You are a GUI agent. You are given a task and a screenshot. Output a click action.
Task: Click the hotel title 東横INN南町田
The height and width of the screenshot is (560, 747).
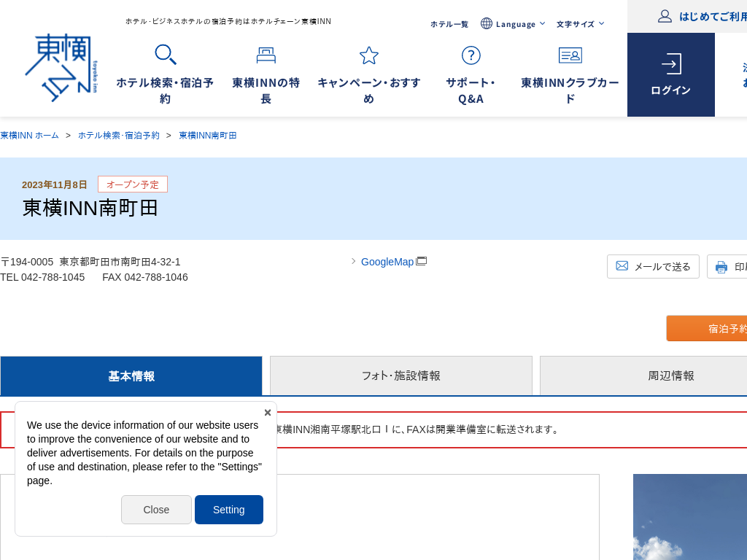(x=90, y=208)
